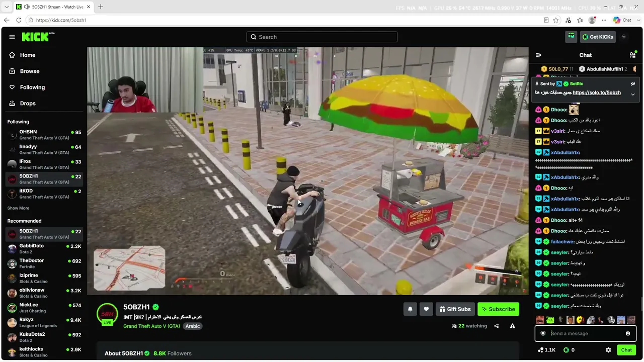Screen dimensions: 644x362
Task: Click the green Chat send button
Action: (x=626, y=350)
